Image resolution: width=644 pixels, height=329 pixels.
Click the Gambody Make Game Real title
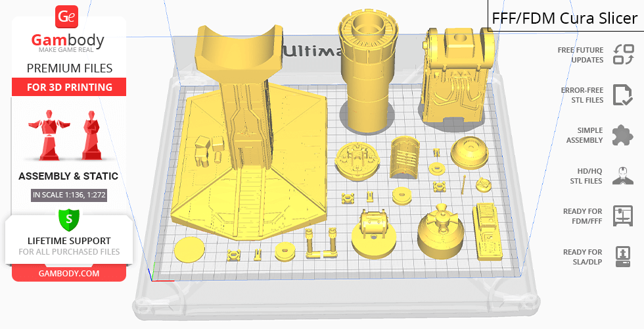click(68, 43)
